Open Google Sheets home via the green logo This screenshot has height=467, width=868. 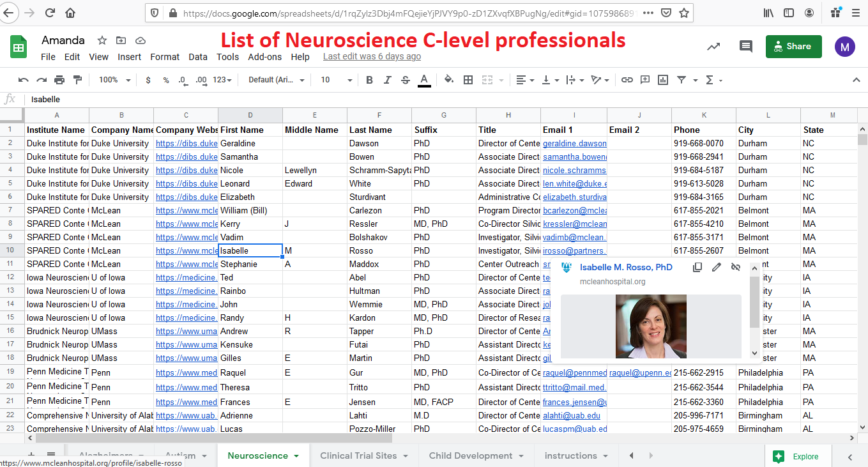coord(18,47)
